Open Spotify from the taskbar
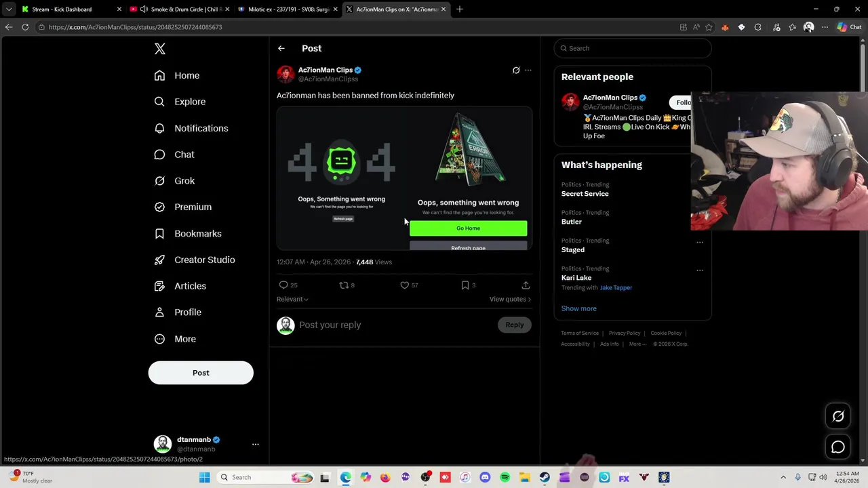The width and height of the screenshot is (868, 488). point(505,478)
